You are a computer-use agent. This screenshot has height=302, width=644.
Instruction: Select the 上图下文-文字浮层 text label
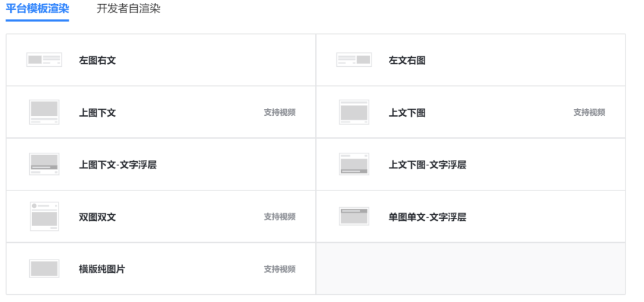coord(118,165)
